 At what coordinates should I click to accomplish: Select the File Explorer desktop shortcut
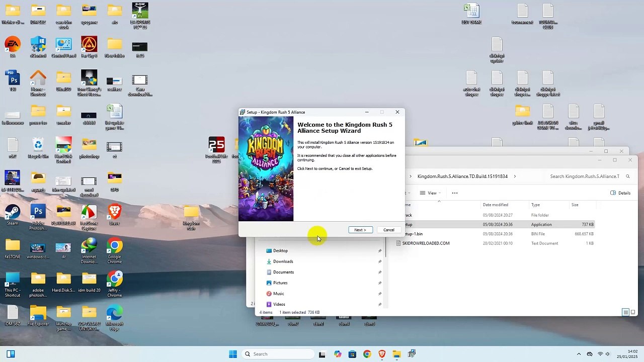38,315
